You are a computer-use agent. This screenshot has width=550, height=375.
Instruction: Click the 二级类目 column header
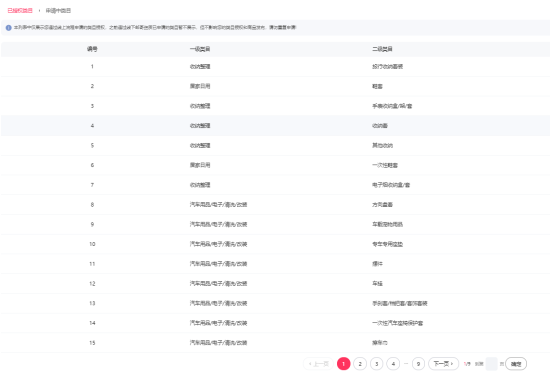coord(382,49)
